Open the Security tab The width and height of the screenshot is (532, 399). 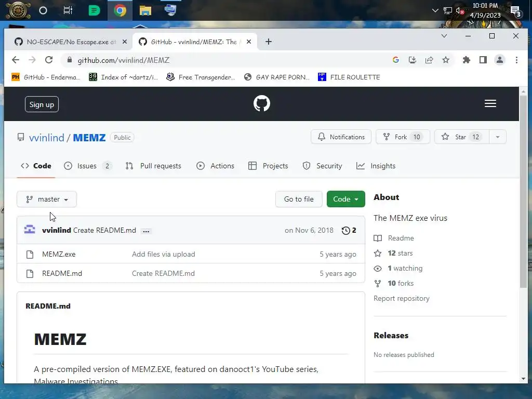[322, 166]
